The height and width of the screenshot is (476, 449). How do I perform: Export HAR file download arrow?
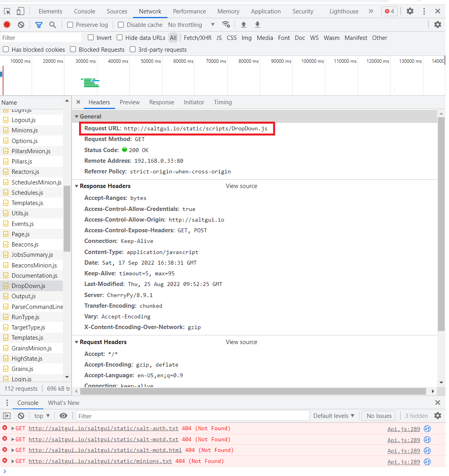point(257,24)
